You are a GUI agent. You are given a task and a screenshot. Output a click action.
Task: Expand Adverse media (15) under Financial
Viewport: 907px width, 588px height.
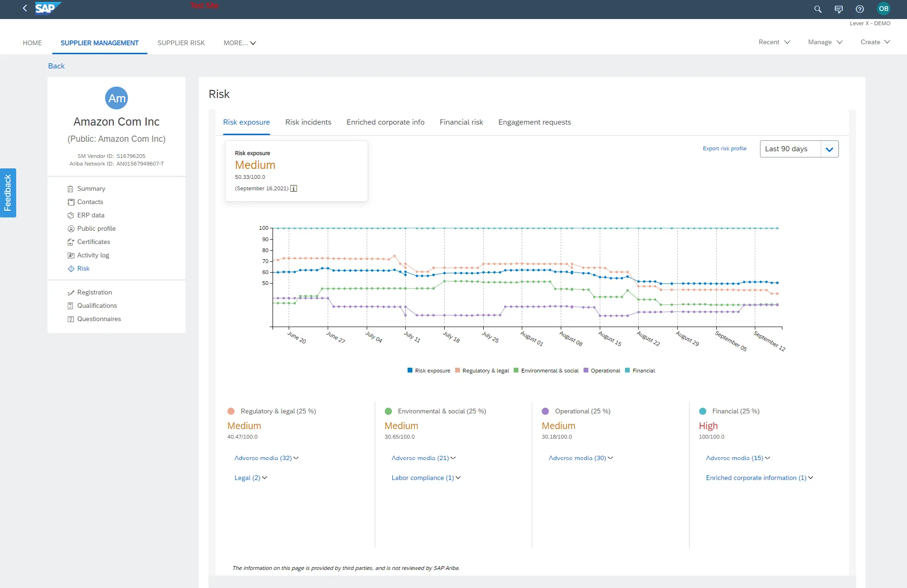pos(738,458)
